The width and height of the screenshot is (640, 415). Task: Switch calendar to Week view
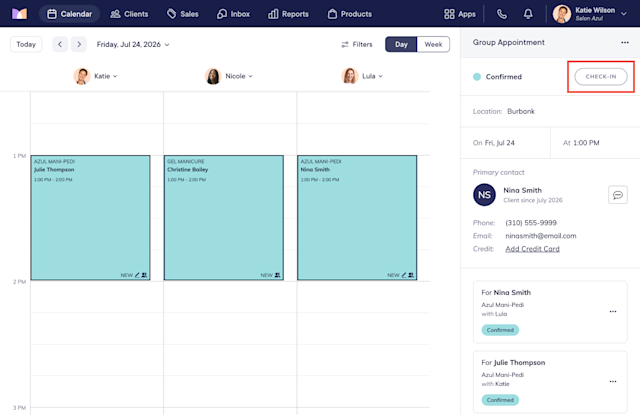pos(433,44)
